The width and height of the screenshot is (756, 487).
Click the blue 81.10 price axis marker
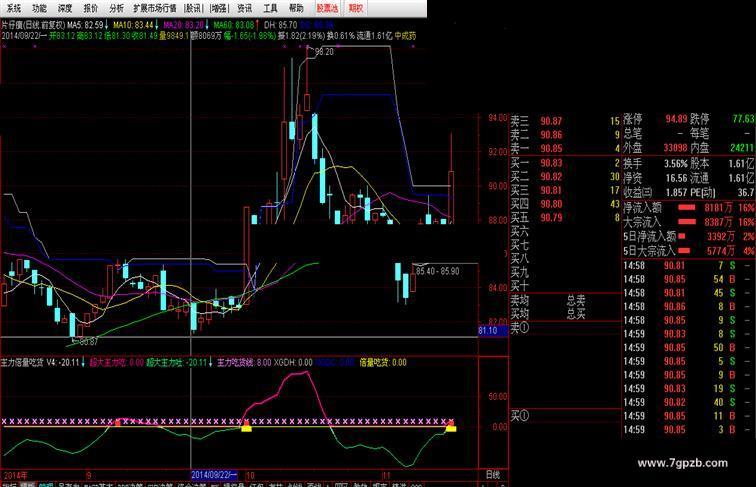pyautogui.click(x=493, y=330)
